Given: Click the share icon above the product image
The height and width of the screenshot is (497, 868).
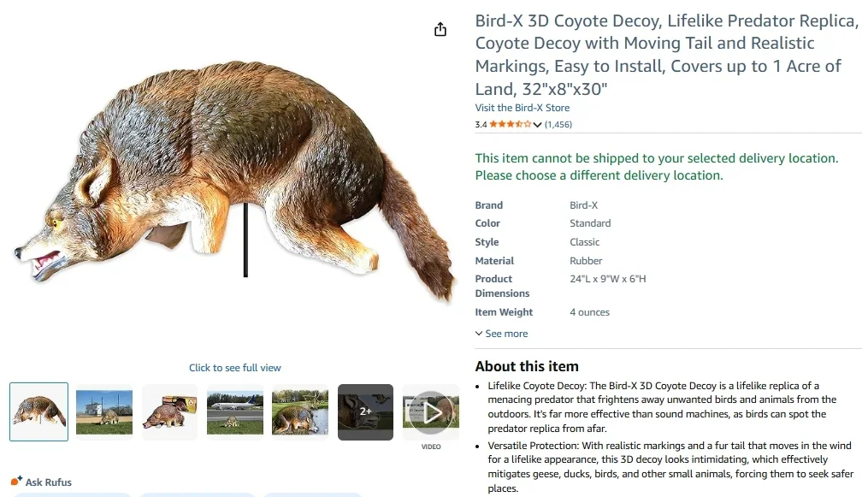Looking at the screenshot, I should point(440,30).
